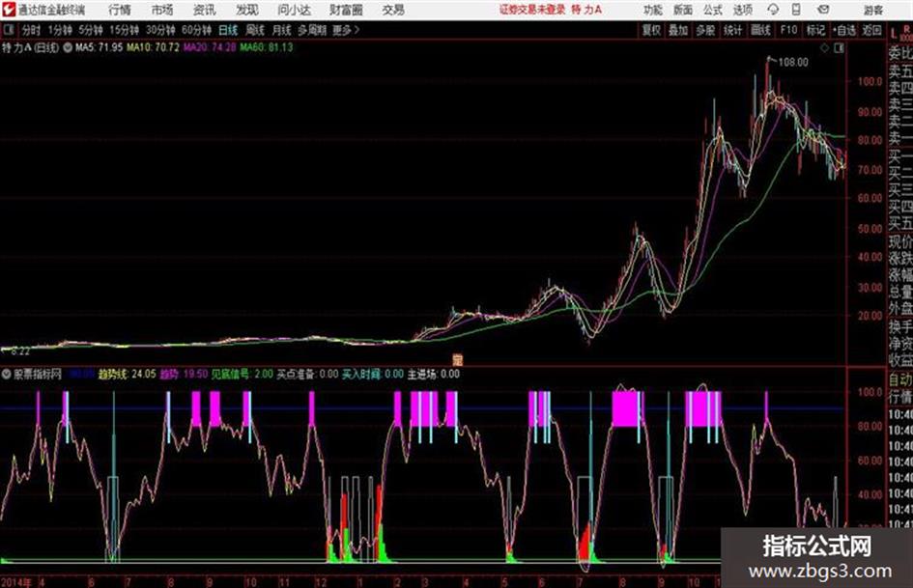Switch to the 15分钟 period tab
The width and height of the screenshot is (913, 588).
[x=125, y=30]
